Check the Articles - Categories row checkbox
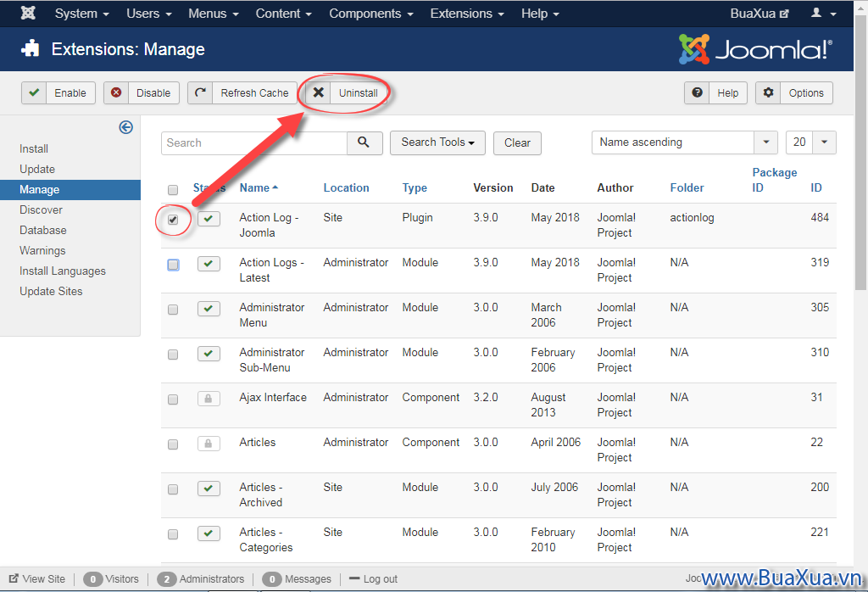 173,533
